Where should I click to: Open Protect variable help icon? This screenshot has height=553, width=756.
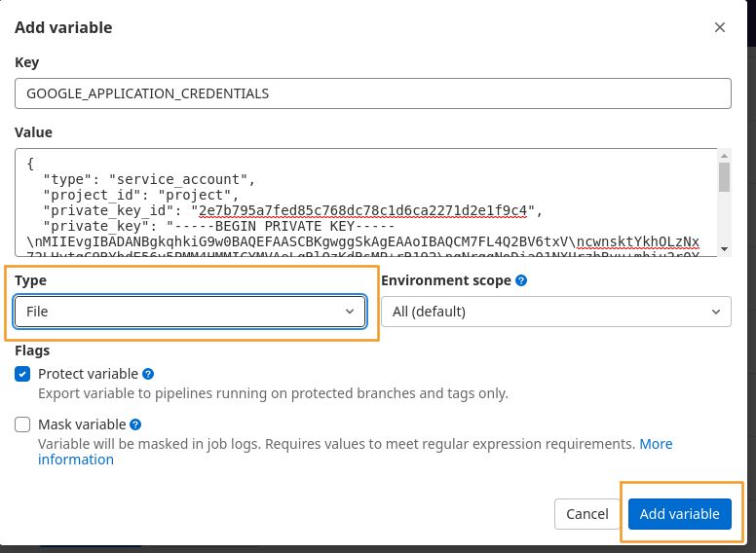(148, 374)
